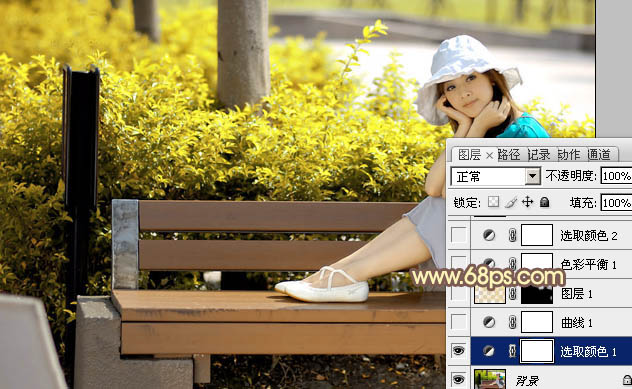Switch to the 图层 tab

(x=470, y=155)
